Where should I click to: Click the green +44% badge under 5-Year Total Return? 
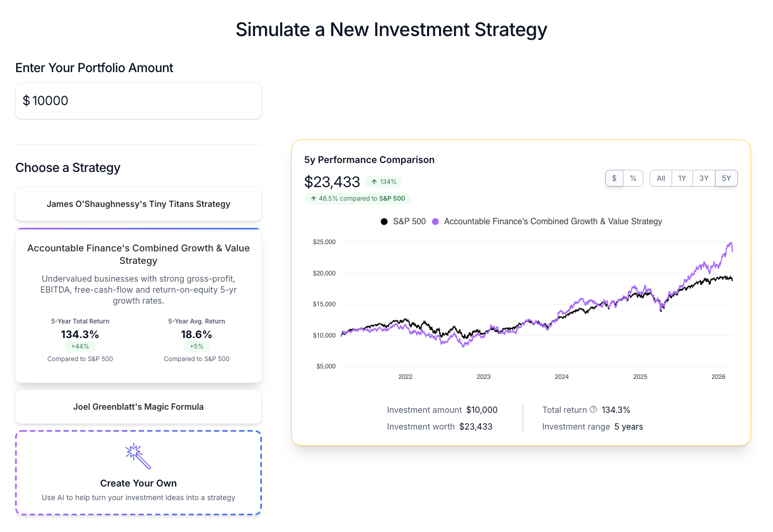[80, 346]
